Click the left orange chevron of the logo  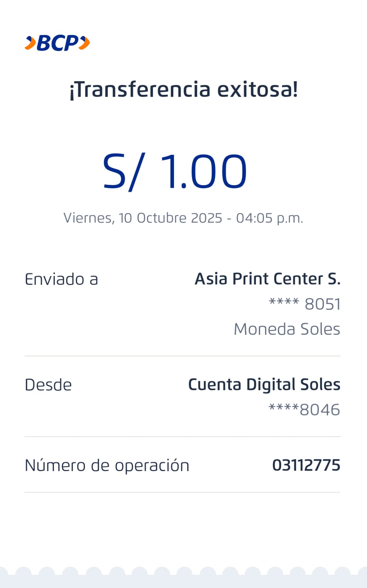pyautogui.click(x=30, y=43)
